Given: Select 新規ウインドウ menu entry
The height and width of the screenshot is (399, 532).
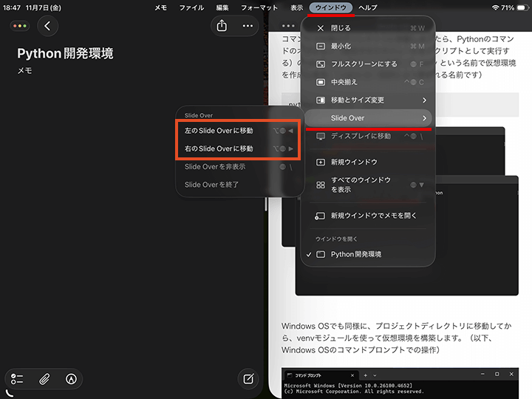Looking at the screenshot, I should [x=368, y=162].
